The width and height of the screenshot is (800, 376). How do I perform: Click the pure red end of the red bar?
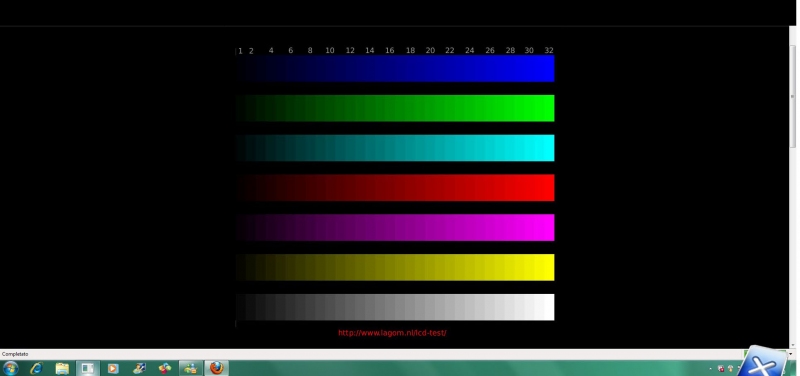(x=549, y=188)
